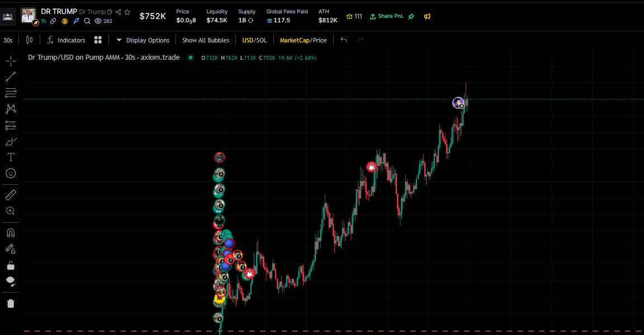Click the yellow megaphone icon
Image resolution: width=644 pixels, height=335 pixels.
pyautogui.click(x=427, y=16)
